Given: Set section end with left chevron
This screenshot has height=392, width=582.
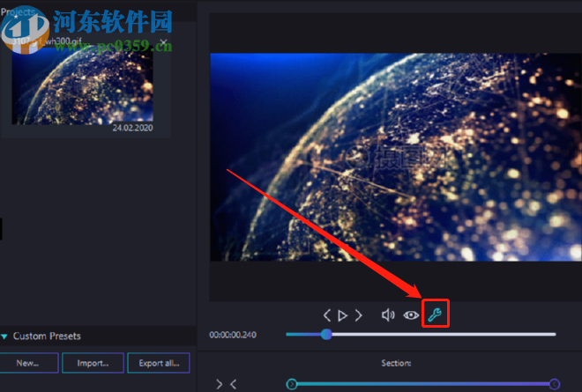Looking at the screenshot, I should 233,384.
